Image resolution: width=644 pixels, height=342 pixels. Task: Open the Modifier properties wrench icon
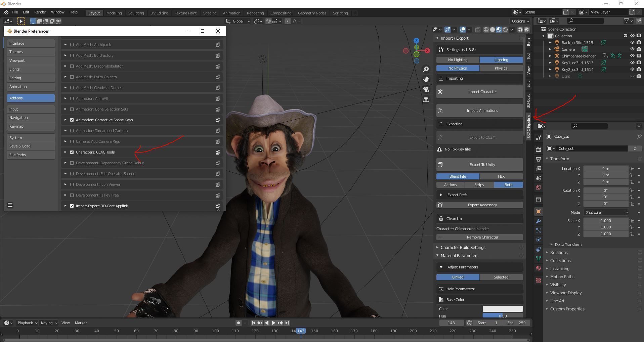(x=539, y=221)
